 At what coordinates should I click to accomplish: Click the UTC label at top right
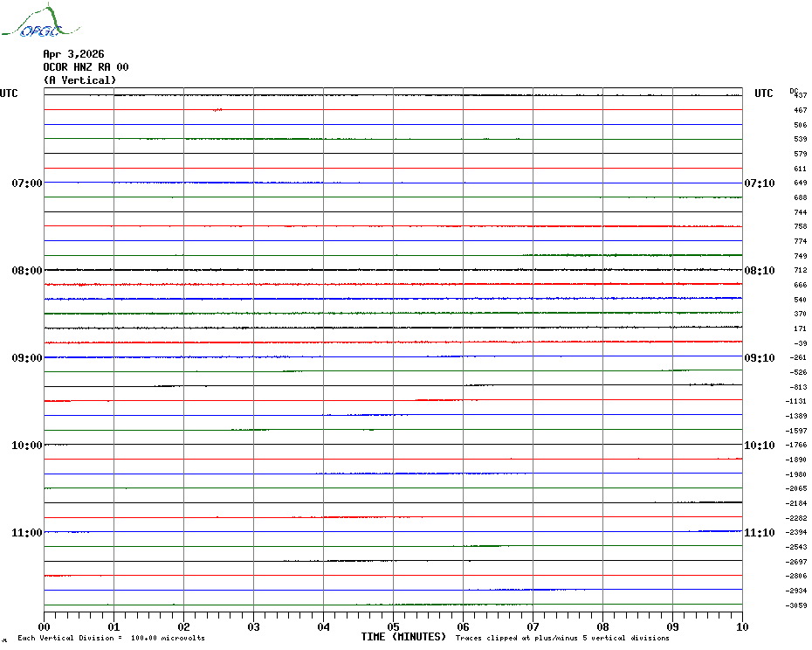pos(764,93)
